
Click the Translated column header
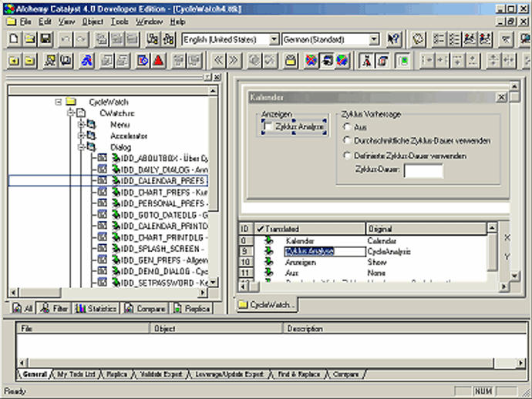310,229
